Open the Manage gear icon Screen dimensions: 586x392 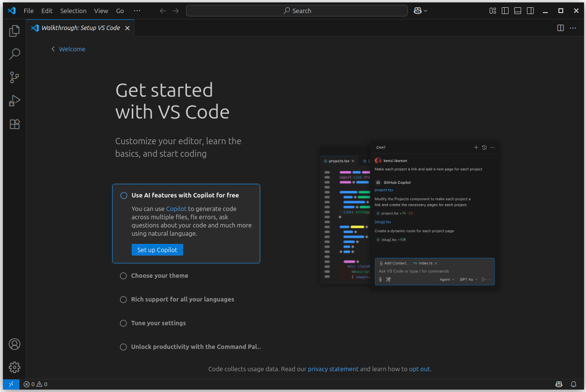tap(15, 367)
